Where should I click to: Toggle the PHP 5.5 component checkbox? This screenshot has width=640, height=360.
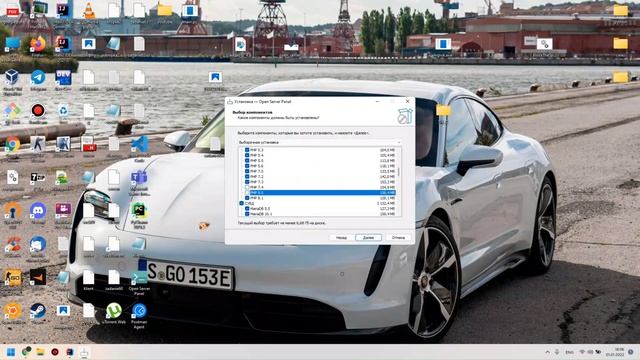click(x=247, y=160)
